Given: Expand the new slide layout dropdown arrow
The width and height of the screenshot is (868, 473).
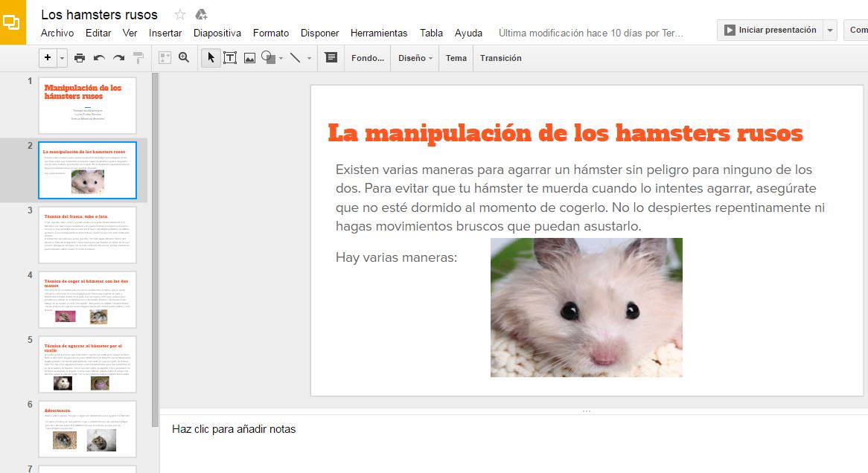Looking at the screenshot, I should [x=62, y=57].
